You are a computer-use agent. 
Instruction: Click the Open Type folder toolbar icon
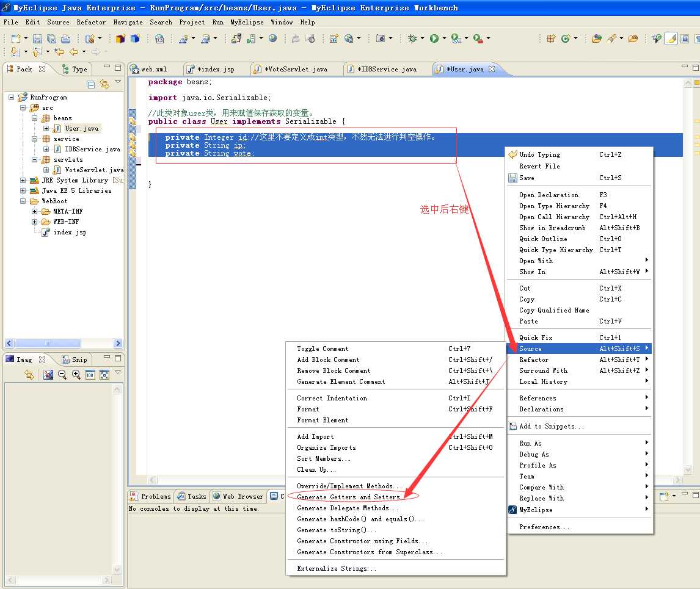click(x=596, y=39)
